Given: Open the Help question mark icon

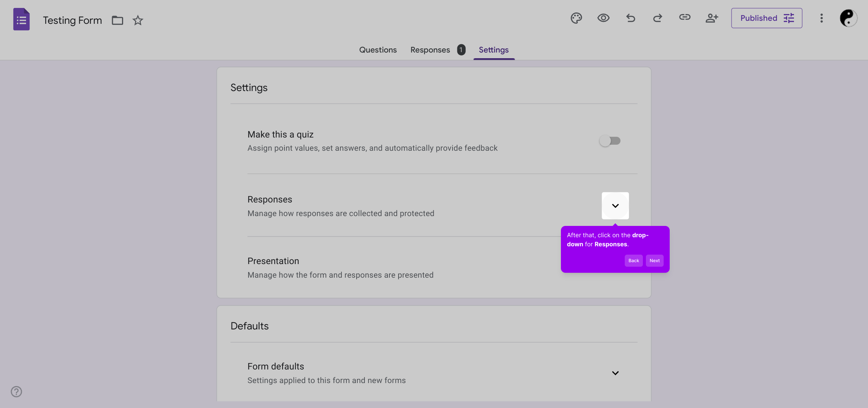Looking at the screenshot, I should (16, 391).
